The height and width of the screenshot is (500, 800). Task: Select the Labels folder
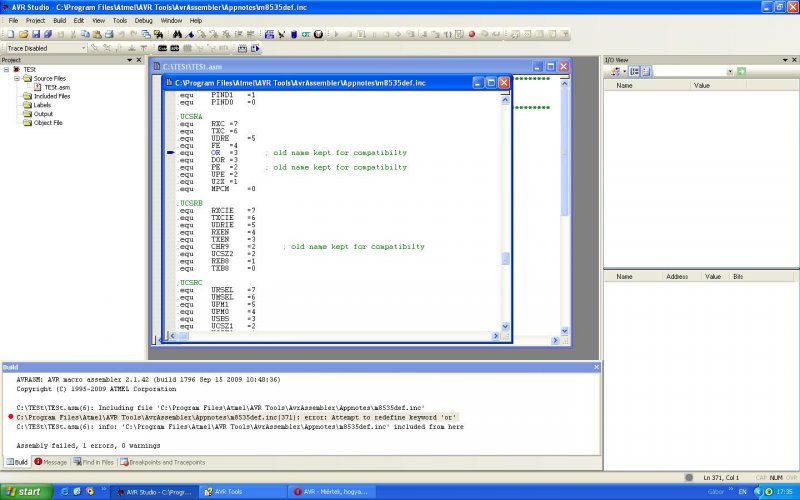[42, 105]
